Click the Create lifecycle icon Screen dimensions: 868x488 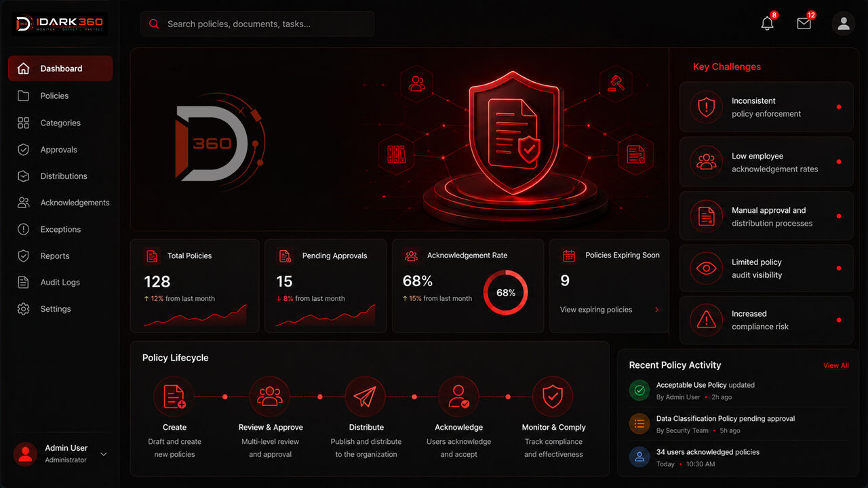[174, 396]
